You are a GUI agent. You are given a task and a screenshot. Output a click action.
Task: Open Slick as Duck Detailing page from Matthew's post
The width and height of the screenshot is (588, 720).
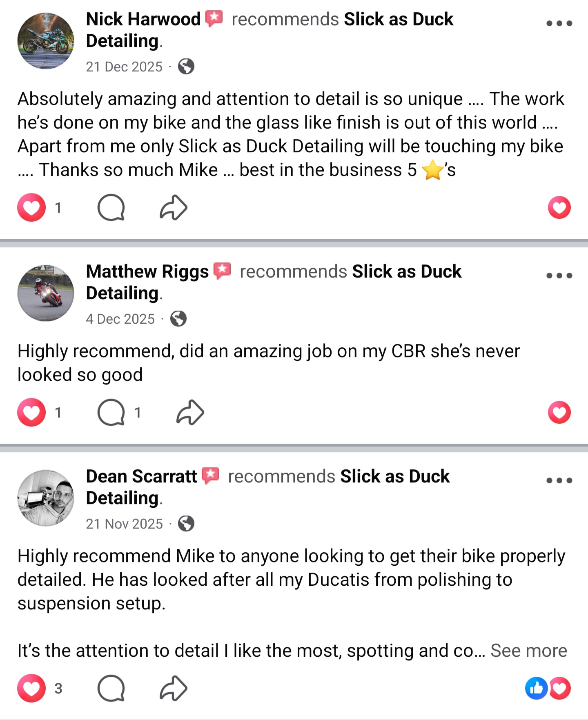tap(406, 271)
